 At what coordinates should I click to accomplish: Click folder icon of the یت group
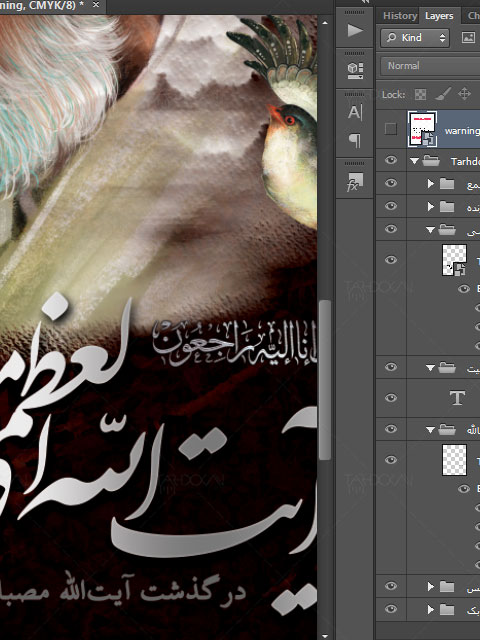[447, 368]
